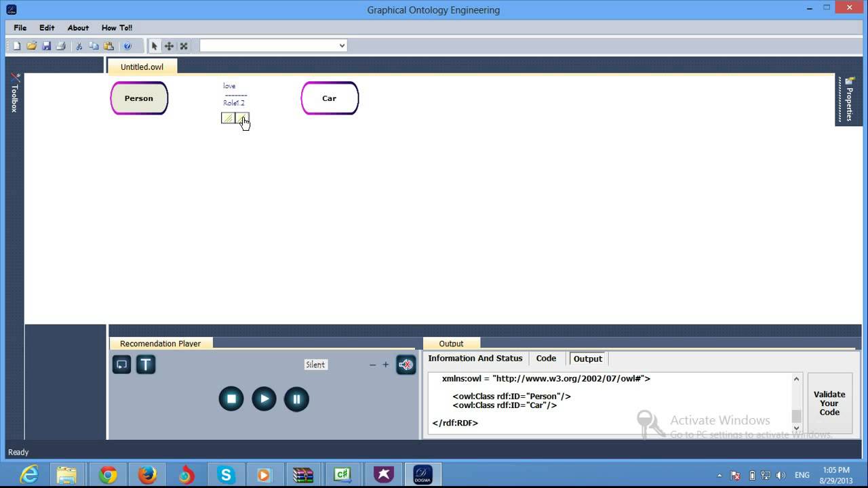Click the T text icon in Recomendation Player

point(146,365)
